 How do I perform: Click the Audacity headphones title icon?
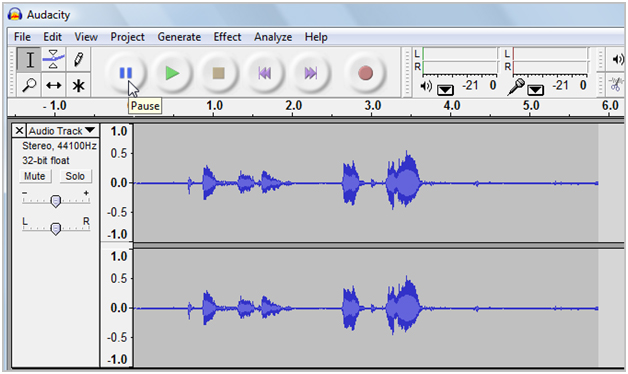15,14
